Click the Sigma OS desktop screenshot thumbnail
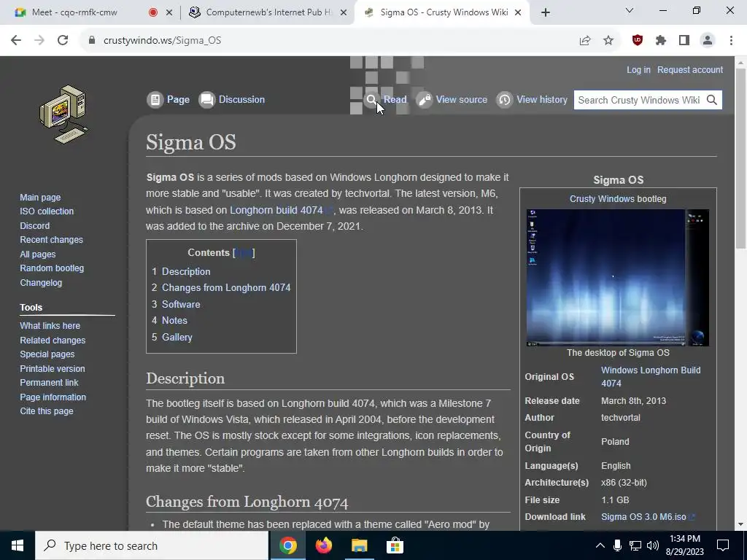The height and width of the screenshot is (560, 747). tap(617, 278)
